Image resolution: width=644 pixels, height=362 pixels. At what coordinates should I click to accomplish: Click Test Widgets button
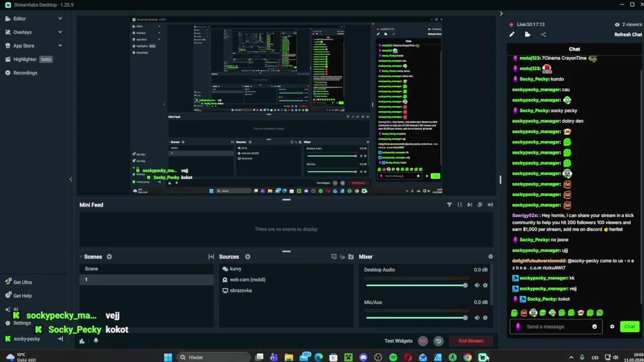click(x=398, y=341)
